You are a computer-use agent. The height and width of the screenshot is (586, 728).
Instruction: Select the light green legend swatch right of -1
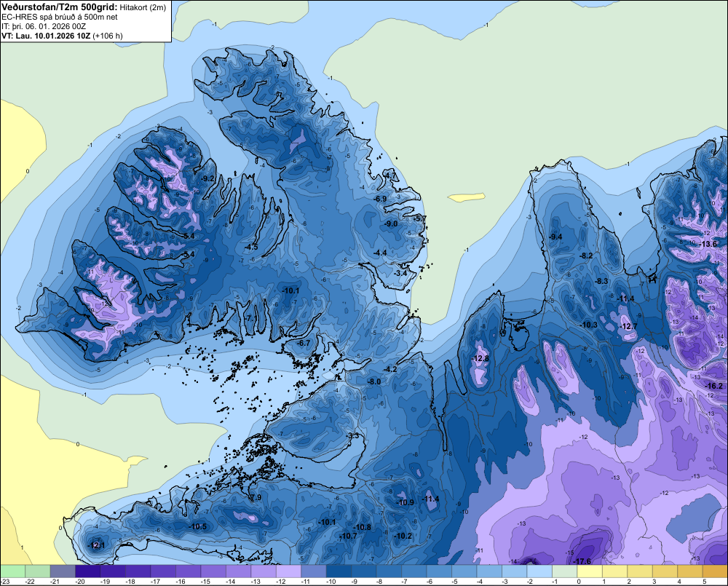(564, 571)
